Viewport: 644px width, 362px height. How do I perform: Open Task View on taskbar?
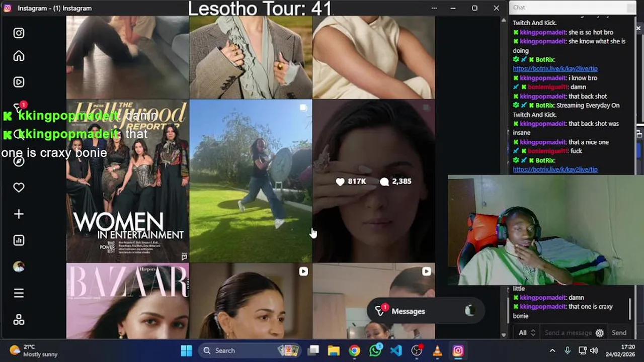[x=313, y=350]
